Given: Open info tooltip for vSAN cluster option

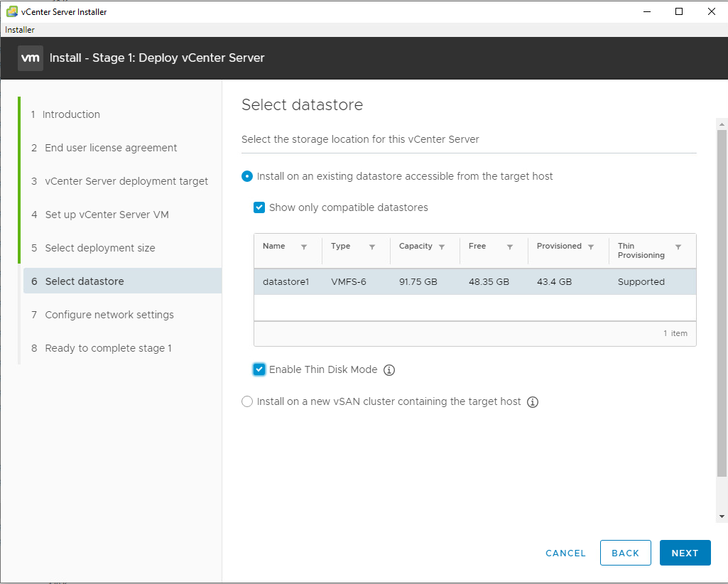Looking at the screenshot, I should tap(533, 402).
